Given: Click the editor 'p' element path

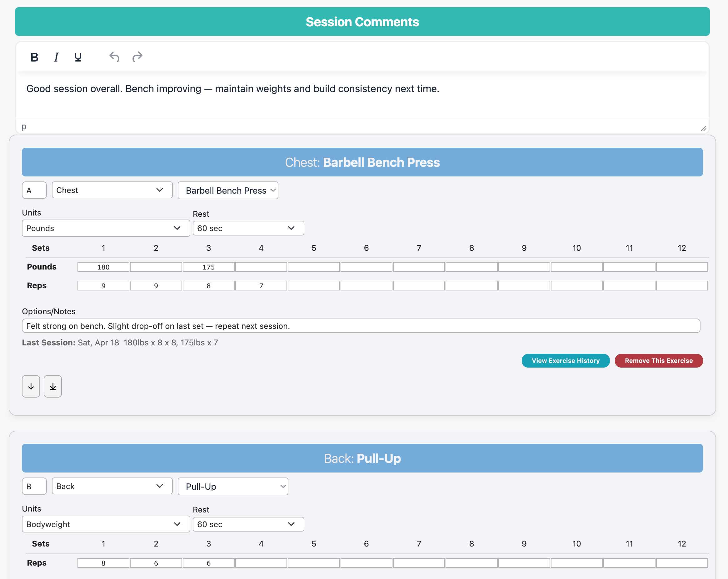Looking at the screenshot, I should [x=24, y=126].
